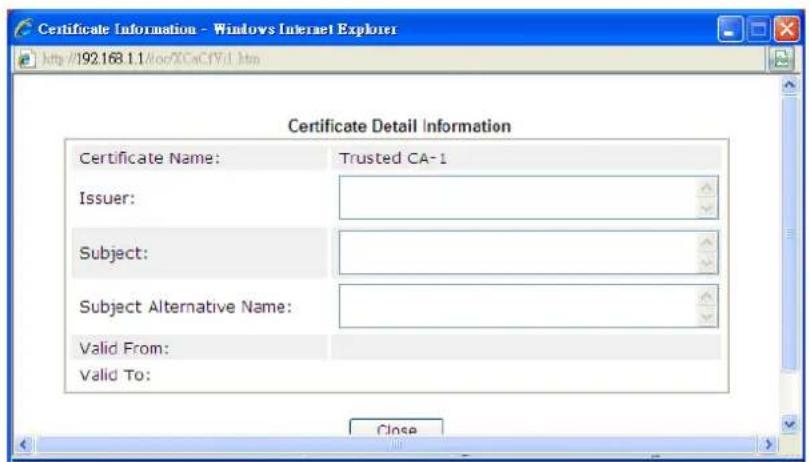The width and height of the screenshot is (809, 462).
Task: Click the green page icon beside address
Action: tap(782, 59)
